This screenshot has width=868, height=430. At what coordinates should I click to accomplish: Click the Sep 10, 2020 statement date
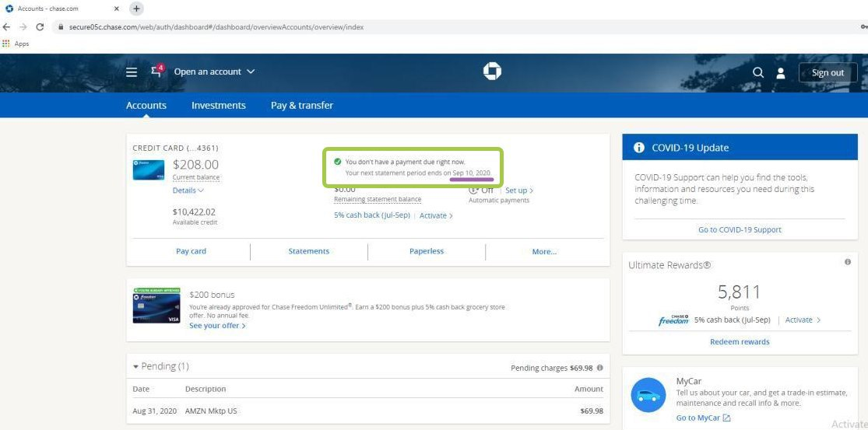472,173
